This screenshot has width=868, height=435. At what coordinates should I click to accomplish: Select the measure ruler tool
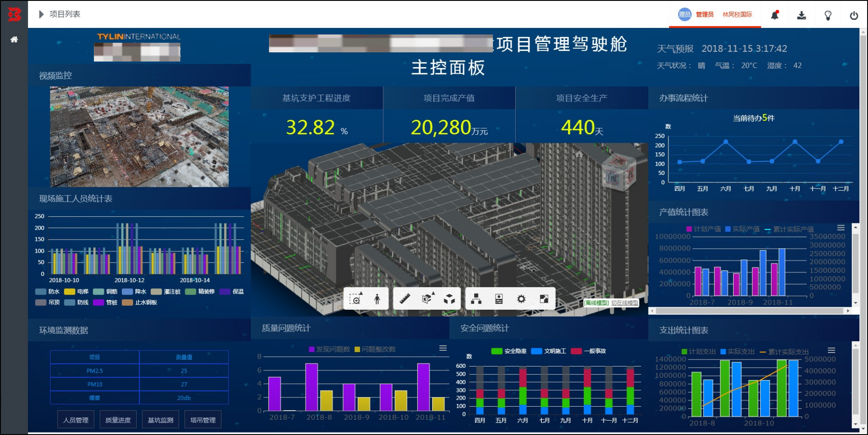(405, 299)
